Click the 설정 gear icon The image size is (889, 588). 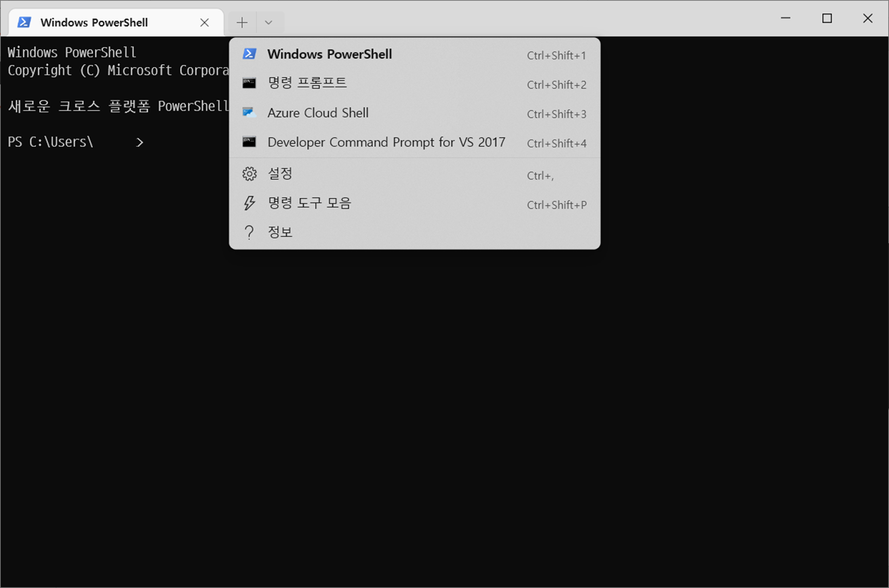pos(249,174)
